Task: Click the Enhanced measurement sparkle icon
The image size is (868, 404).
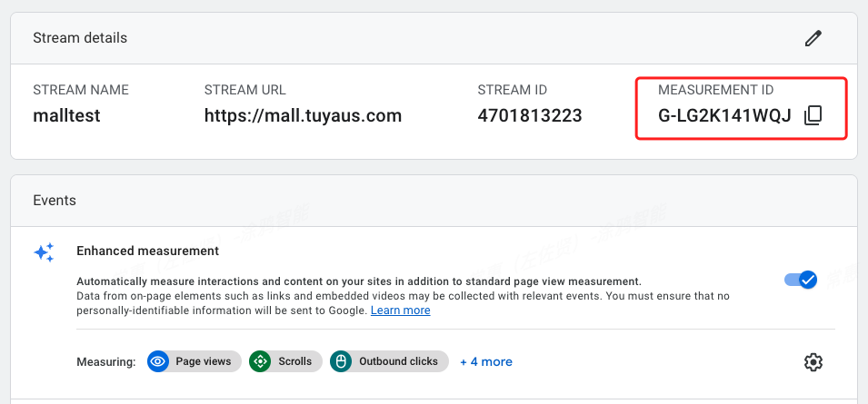Action: coord(44,252)
